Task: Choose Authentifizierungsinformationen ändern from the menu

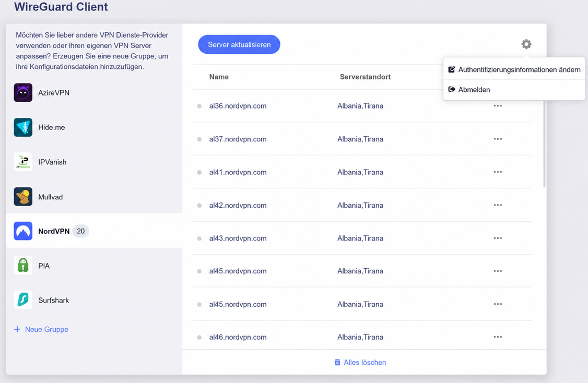Action: [514, 69]
